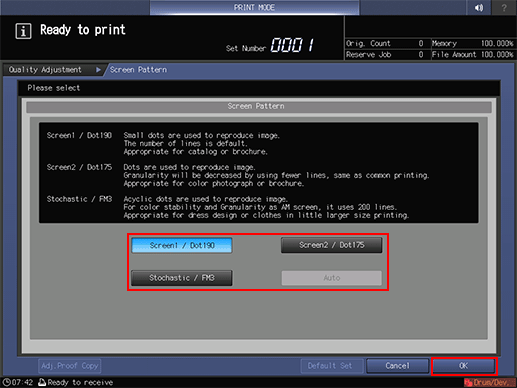The image size is (517, 388).
Task: Tap the speaker volume icon
Action: [x=478, y=7]
